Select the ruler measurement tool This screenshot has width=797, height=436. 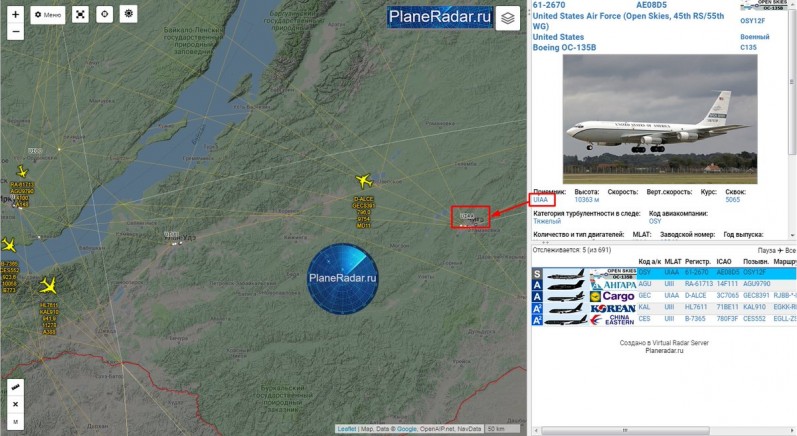tap(15, 388)
